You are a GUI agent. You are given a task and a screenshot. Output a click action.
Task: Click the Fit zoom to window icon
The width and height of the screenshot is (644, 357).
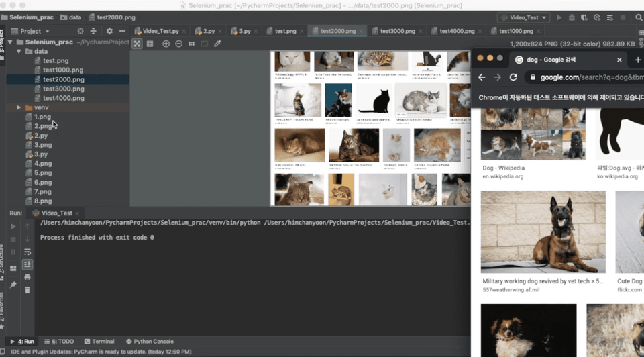coord(204,44)
